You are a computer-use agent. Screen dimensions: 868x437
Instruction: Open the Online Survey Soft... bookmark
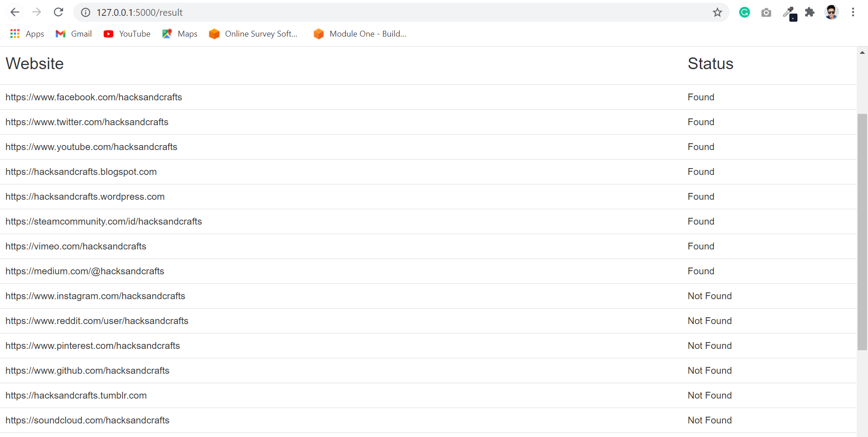[x=253, y=34]
